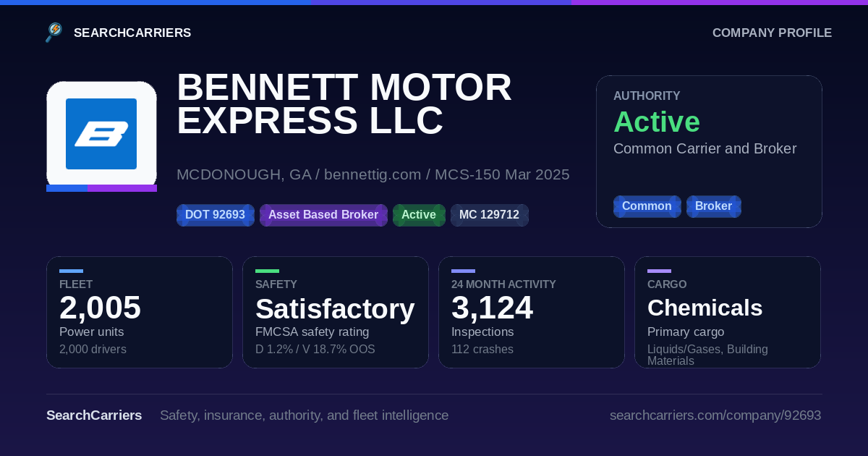Click the footer tagline about fleet intelligence
The width and height of the screenshot is (868, 456).
[x=304, y=415]
